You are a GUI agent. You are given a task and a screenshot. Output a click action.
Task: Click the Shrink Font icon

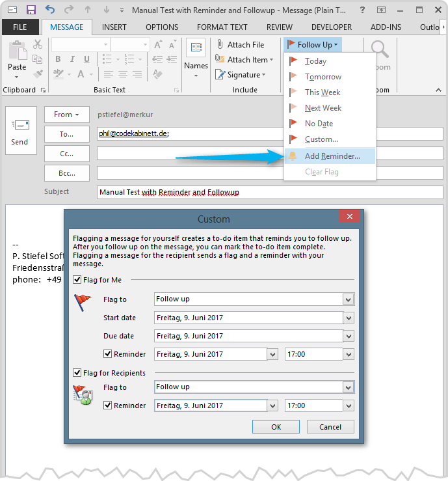(172, 45)
